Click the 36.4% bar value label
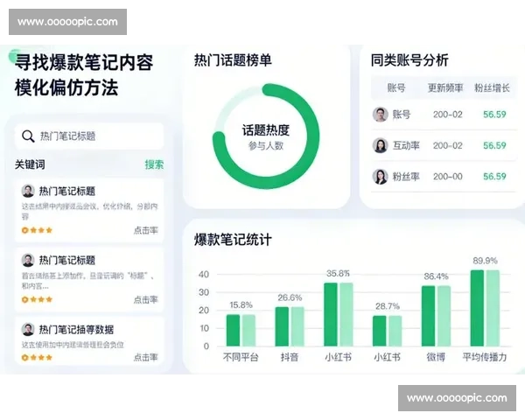This screenshot has height=420, width=525. tap(436, 276)
